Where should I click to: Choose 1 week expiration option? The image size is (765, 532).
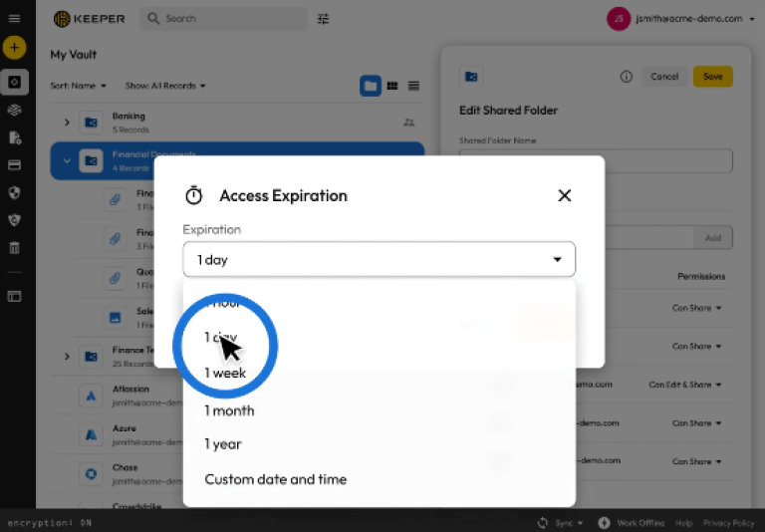click(225, 374)
